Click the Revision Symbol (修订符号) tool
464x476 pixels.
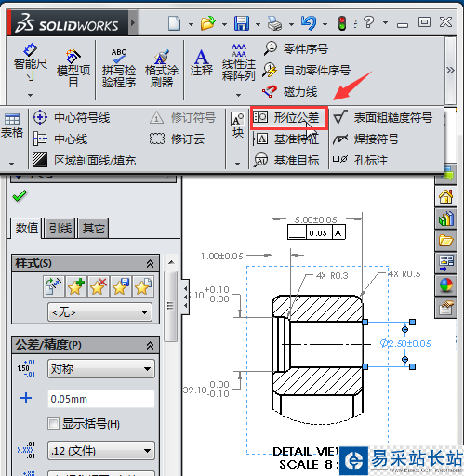click(182, 118)
